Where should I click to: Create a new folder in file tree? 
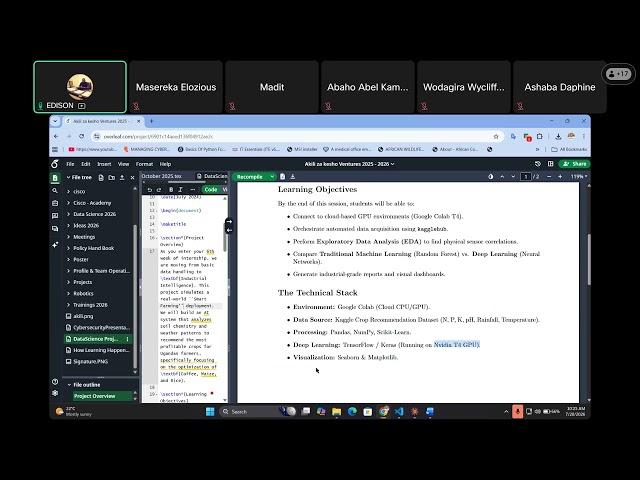tap(111, 178)
